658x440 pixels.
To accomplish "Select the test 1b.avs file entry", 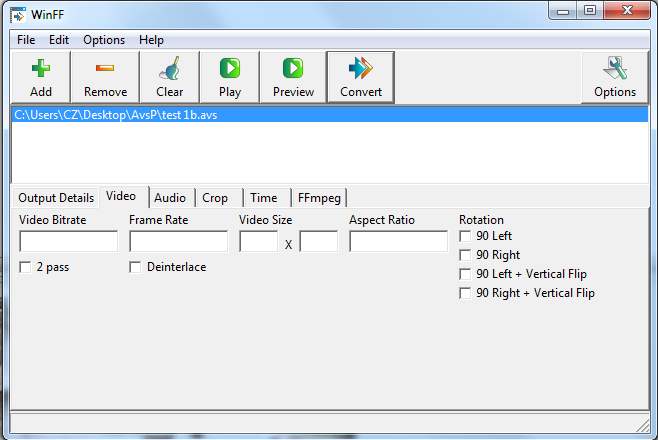I will click(x=330, y=115).
